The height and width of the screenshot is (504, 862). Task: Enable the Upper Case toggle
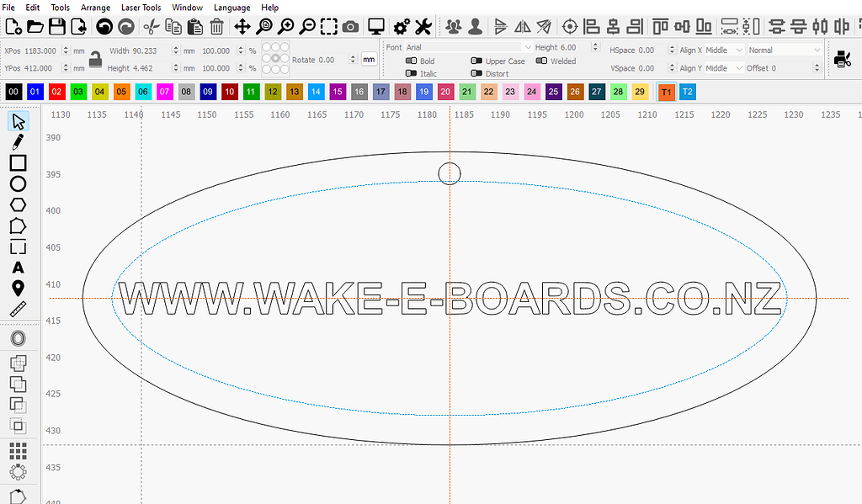476,61
